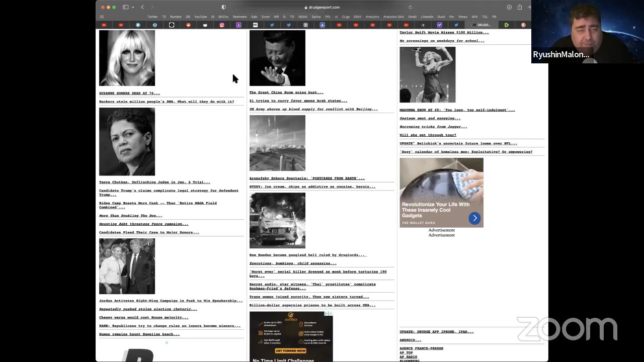644x362 pixels.
Task: Show the Safari downloads list
Action: [509, 7]
